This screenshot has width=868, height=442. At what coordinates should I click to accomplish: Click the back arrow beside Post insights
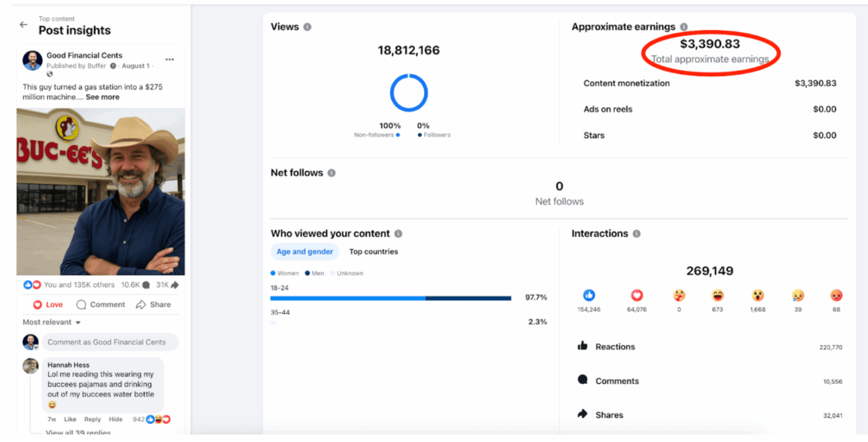(x=23, y=25)
